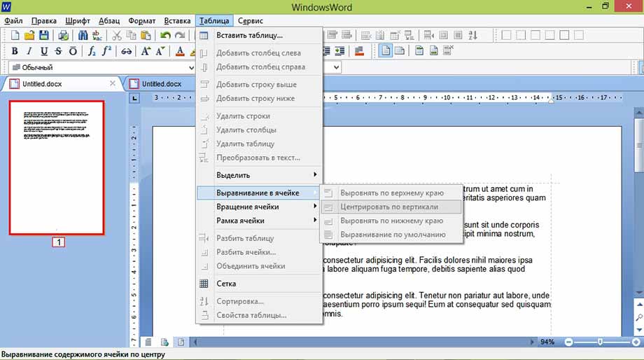Toggle underline formatting
This screenshot has width=644, height=360.
point(44,51)
